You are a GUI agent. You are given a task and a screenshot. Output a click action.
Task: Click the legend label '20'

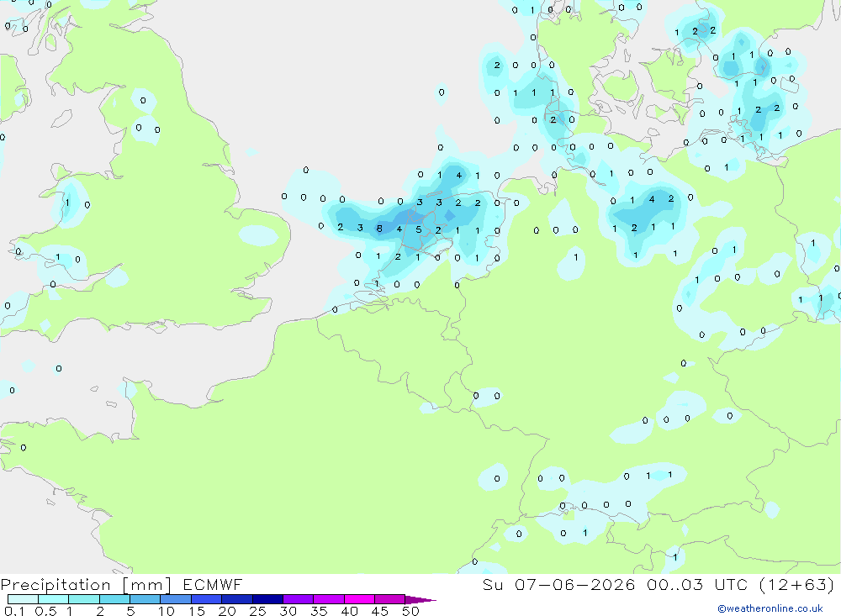(x=227, y=611)
